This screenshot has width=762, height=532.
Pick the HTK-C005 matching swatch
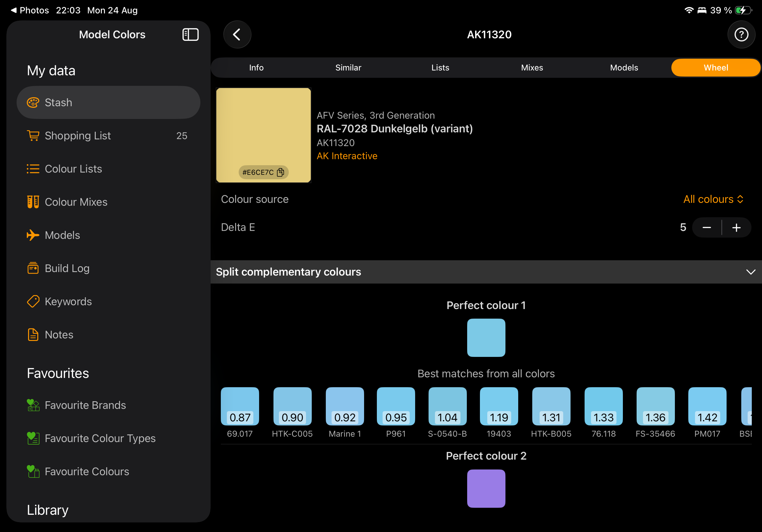tap(292, 406)
